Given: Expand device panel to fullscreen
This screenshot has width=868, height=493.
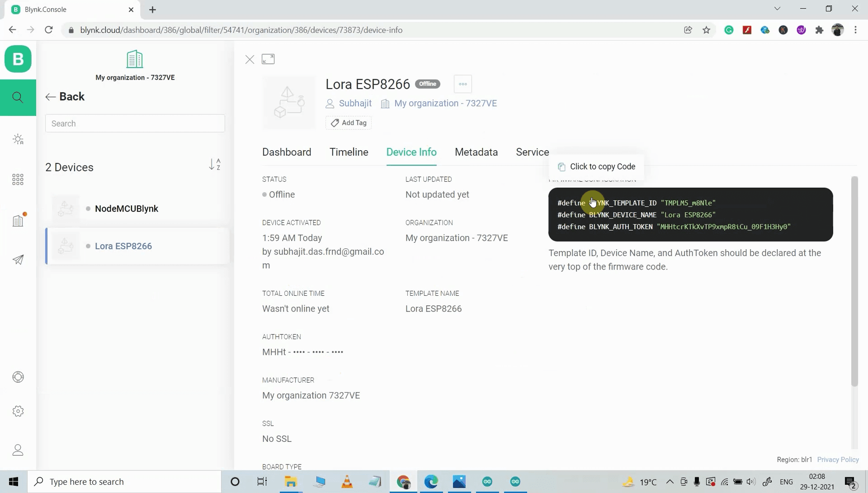Looking at the screenshot, I should point(268,59).
